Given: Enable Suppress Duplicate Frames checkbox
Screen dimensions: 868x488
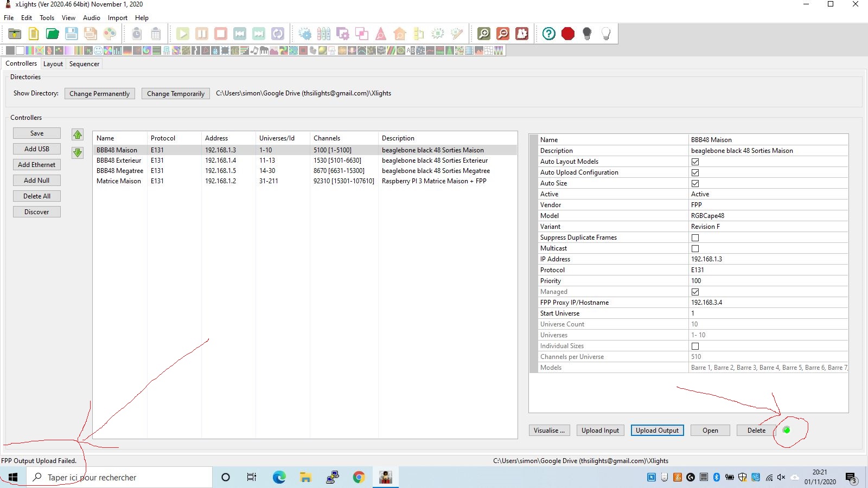Looking at the screenshot, I should tap(695, 237).
